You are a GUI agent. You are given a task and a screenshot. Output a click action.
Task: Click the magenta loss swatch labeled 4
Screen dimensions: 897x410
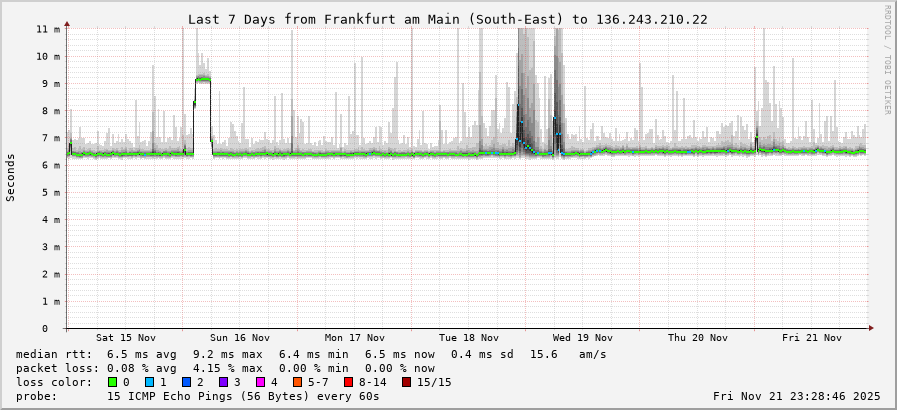(x=260, y=382)
